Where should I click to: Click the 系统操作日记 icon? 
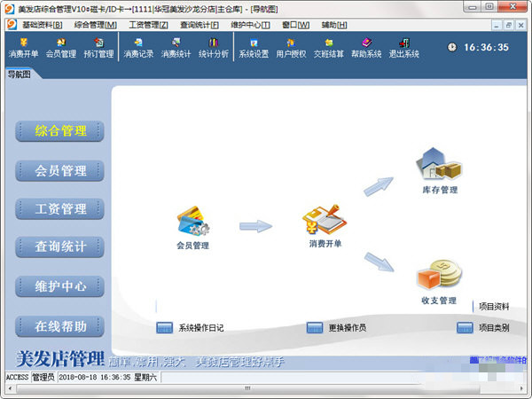tap(165, 328)
